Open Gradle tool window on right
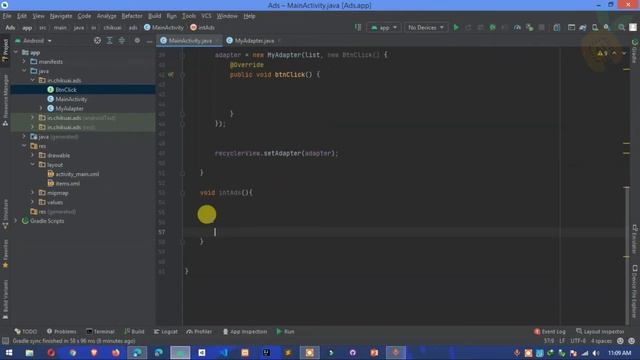 (635, 51)
